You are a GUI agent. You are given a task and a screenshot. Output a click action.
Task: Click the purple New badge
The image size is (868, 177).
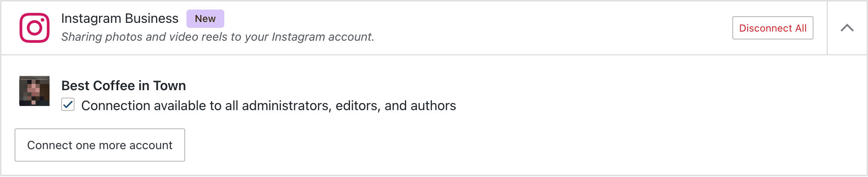tap(205, 19)
